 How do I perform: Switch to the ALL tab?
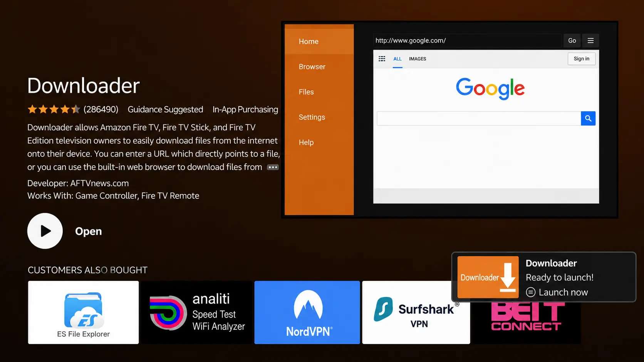[x=397, y=59]
